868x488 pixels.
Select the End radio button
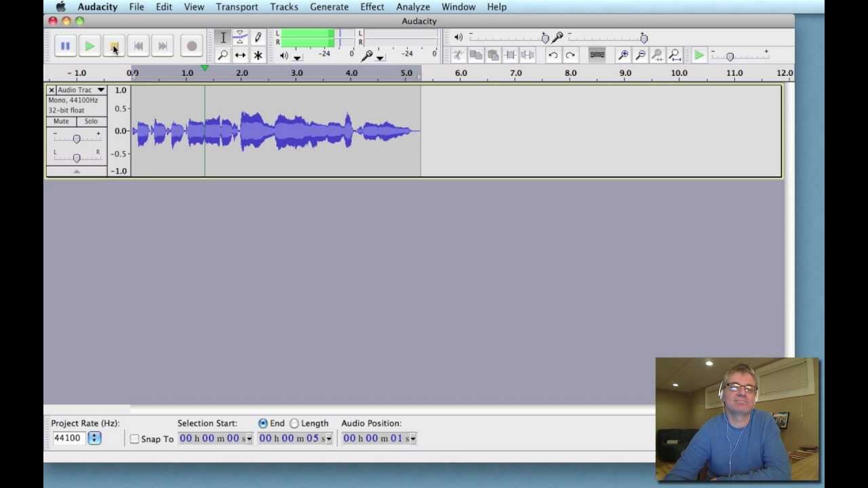click(263, 423)
